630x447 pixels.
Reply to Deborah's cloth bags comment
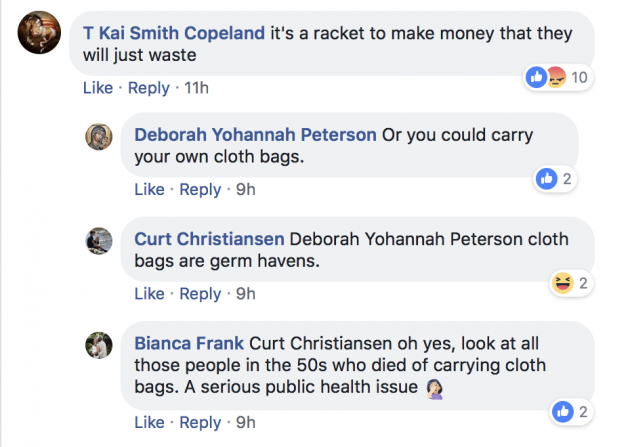[200, 190]
